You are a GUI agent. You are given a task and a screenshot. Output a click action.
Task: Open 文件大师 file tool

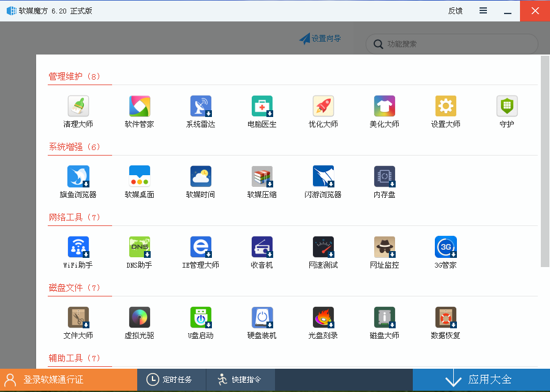coord(78,323)
